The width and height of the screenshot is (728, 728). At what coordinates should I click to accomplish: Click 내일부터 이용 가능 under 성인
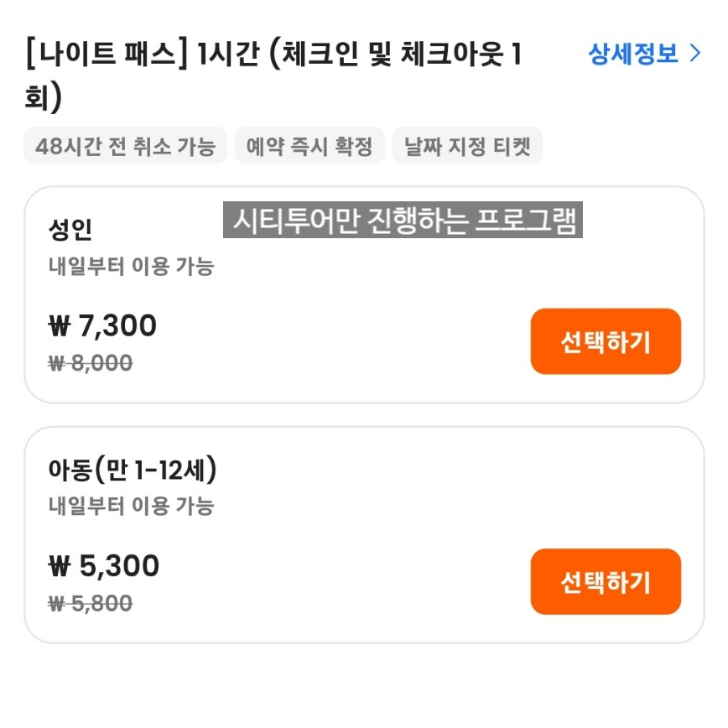131,267
